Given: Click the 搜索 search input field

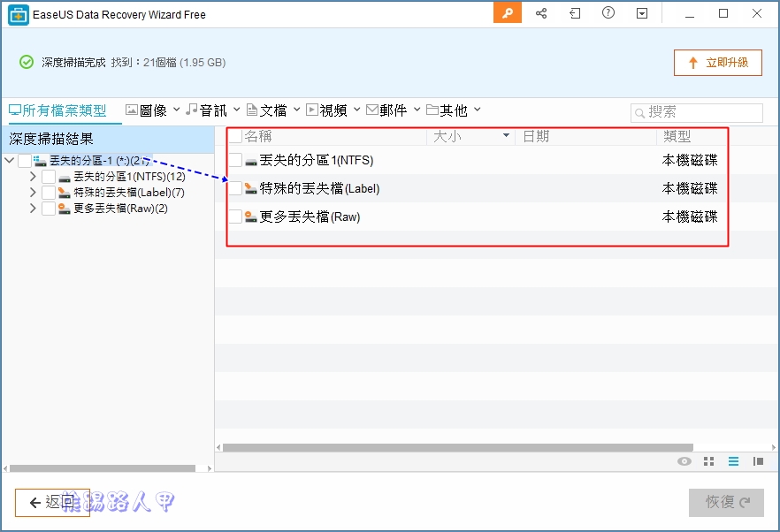Looking at the screenshot, I should pos(697,113).
